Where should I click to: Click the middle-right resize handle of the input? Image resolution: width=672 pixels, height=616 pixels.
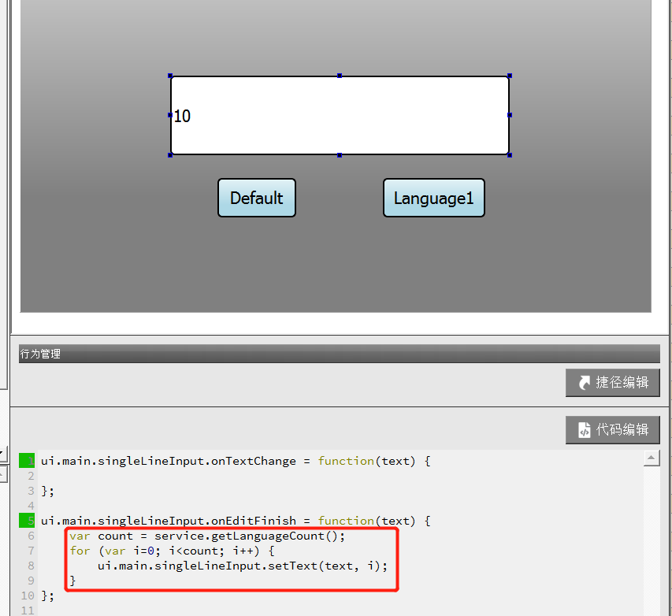pyautogui.click(x=510, y=115)
